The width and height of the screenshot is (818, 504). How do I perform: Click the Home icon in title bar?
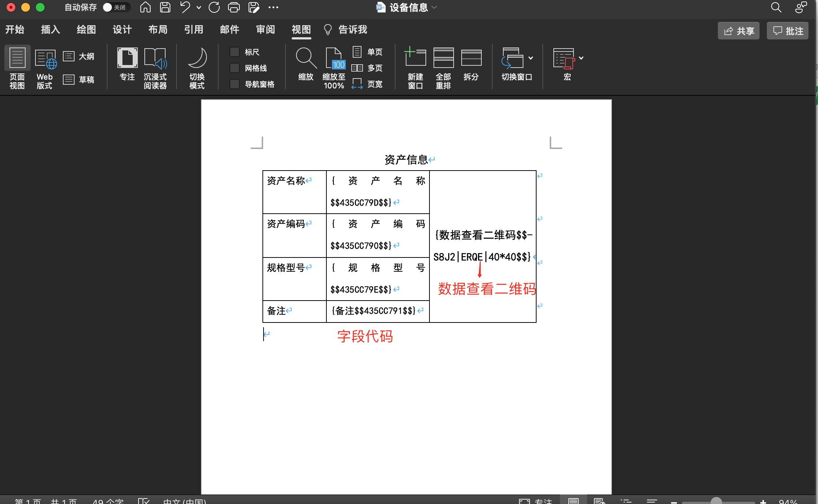click(145, 7)
